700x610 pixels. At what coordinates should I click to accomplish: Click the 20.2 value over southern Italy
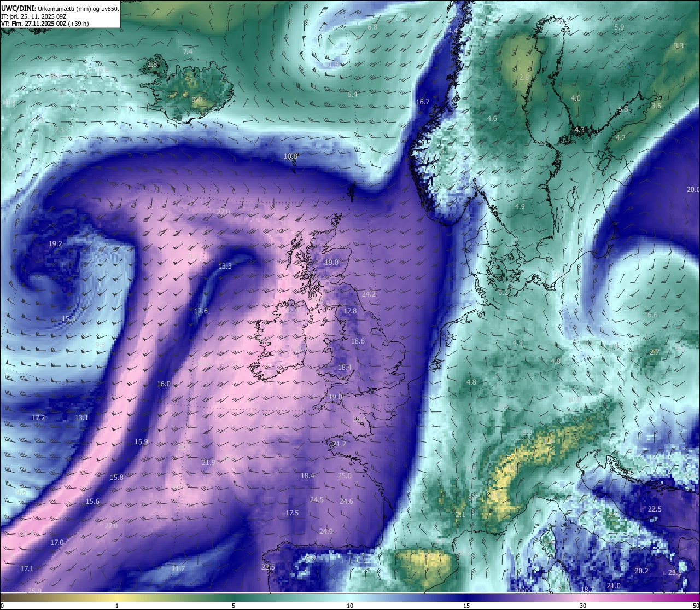click(x=641, y=571)
